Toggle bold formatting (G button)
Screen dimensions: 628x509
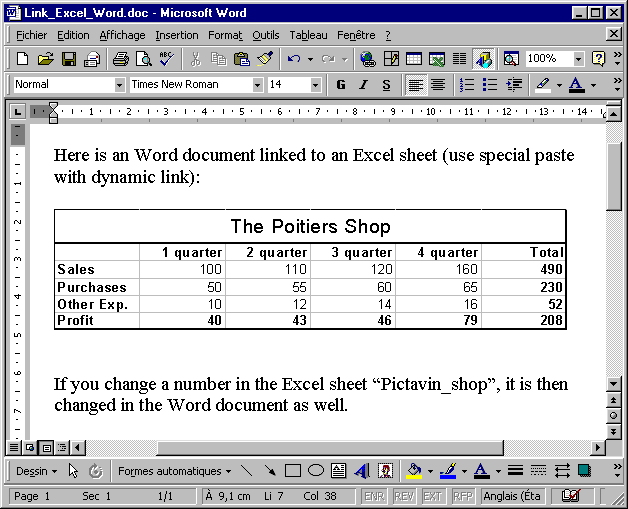click(x=341, y=85)
